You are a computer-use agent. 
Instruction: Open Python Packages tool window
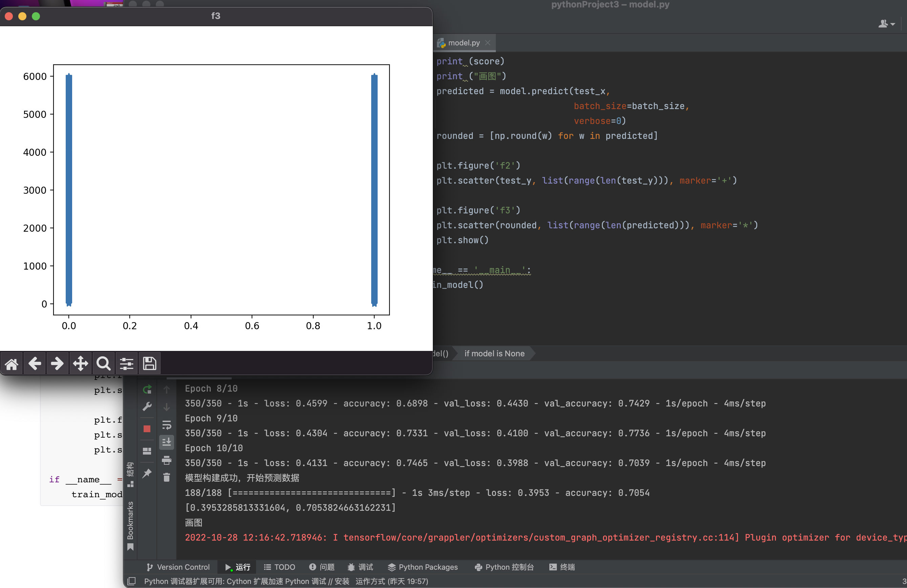pos(423,567)
